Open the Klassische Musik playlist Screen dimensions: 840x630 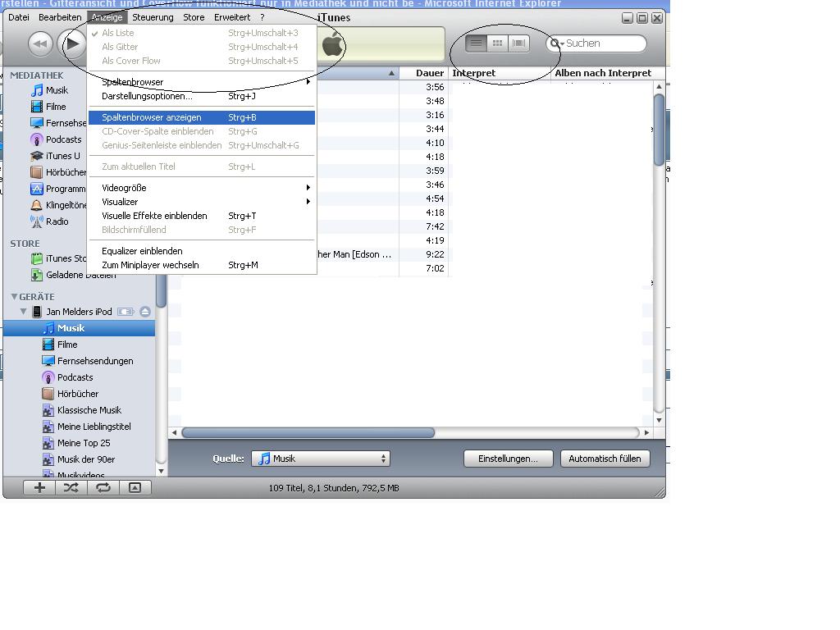pyautogui.click(x=81, y=410)
